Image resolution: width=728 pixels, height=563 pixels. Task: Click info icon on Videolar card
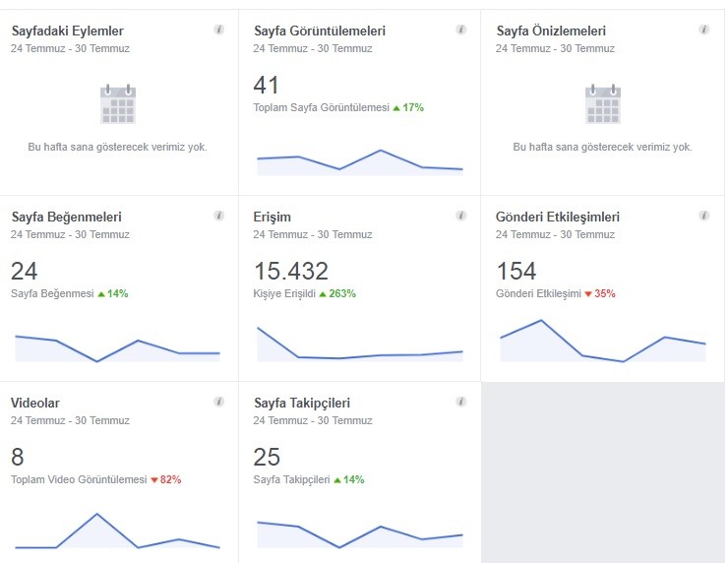point(218,402)
